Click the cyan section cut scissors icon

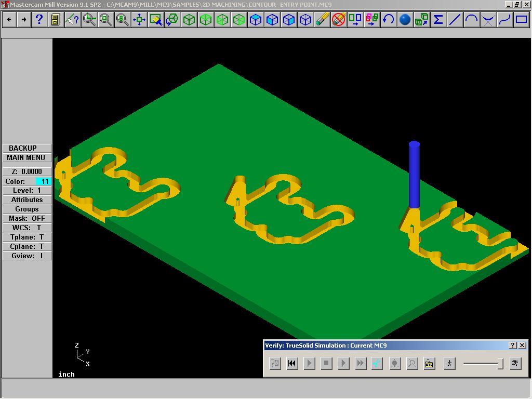pos(377,363)
